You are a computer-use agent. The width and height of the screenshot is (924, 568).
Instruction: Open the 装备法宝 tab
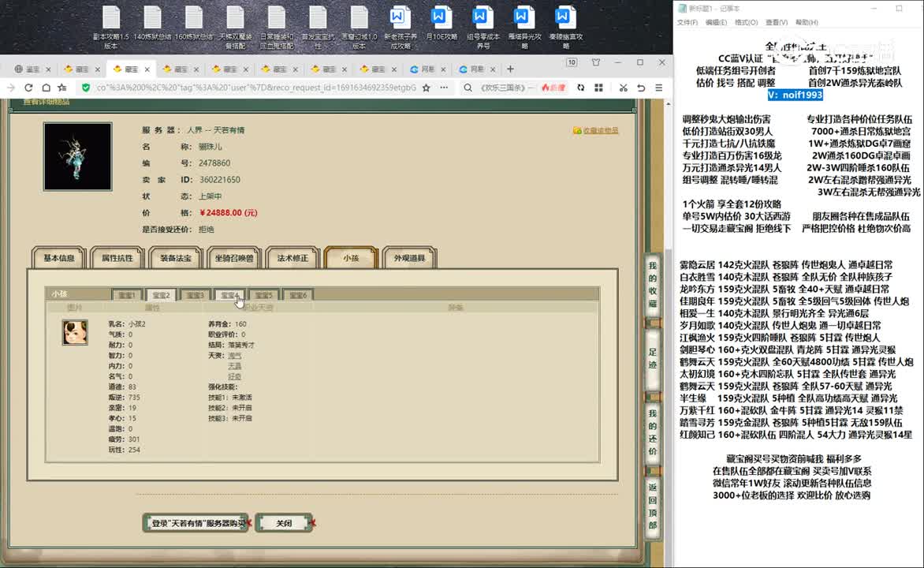coord(176,258)
